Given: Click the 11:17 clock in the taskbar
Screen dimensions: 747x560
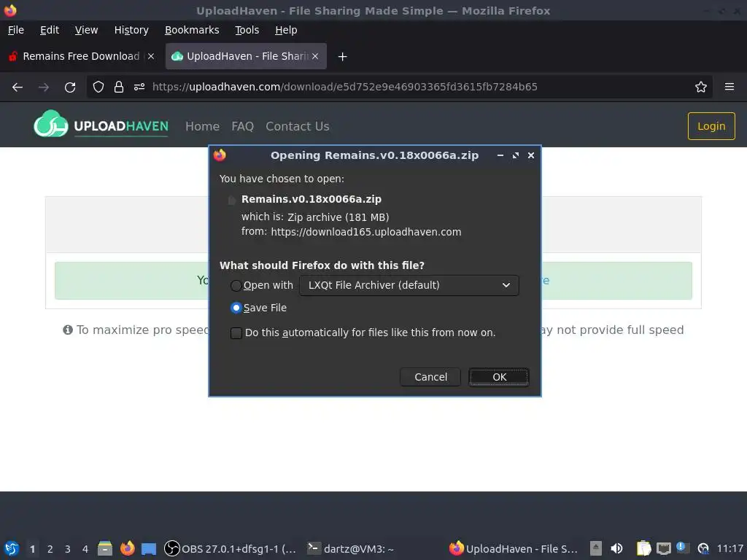Looking at the screenshot, I should point(729,548).
